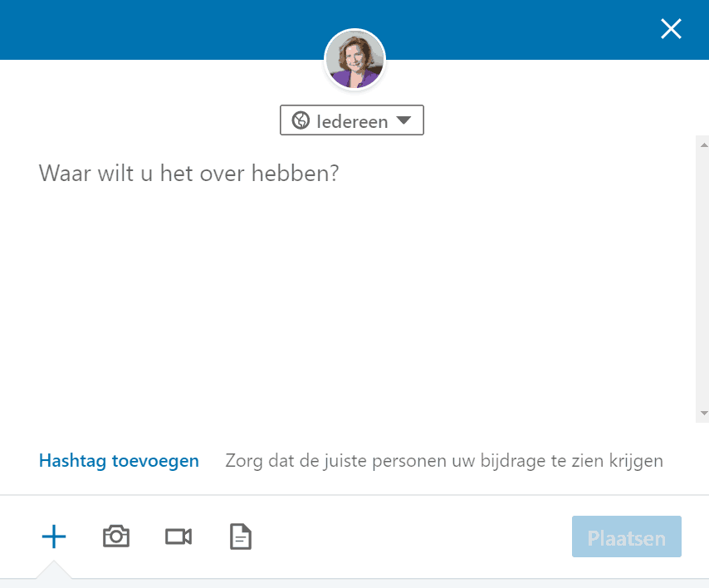Close the post dialog with X
Screen dimensions: 709x588
click(671, 29)
